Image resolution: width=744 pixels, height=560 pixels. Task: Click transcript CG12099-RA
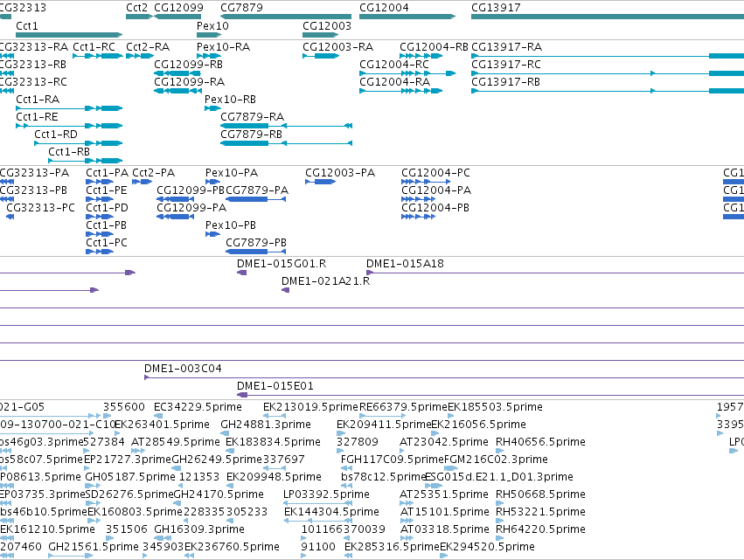tap(178, 91)
